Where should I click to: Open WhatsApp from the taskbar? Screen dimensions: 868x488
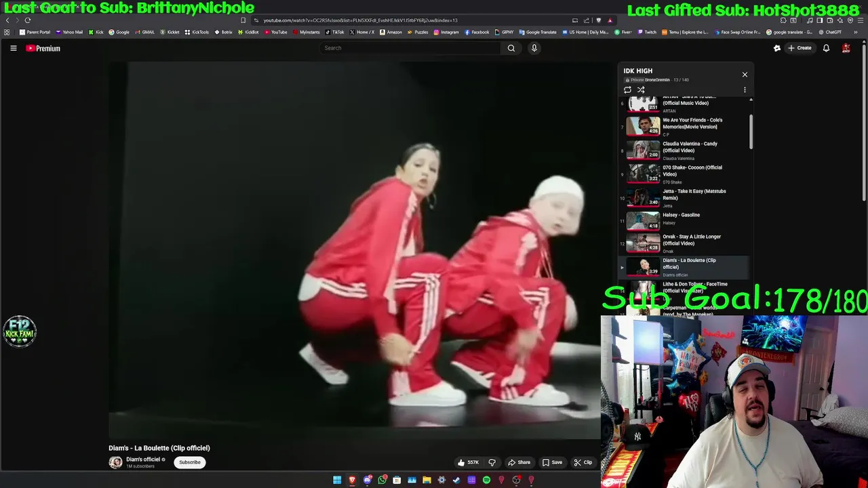382,480
